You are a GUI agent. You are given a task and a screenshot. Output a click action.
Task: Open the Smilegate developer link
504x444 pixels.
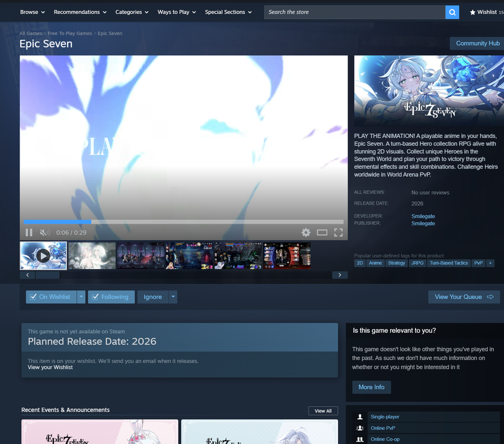(x=423, y=216)
